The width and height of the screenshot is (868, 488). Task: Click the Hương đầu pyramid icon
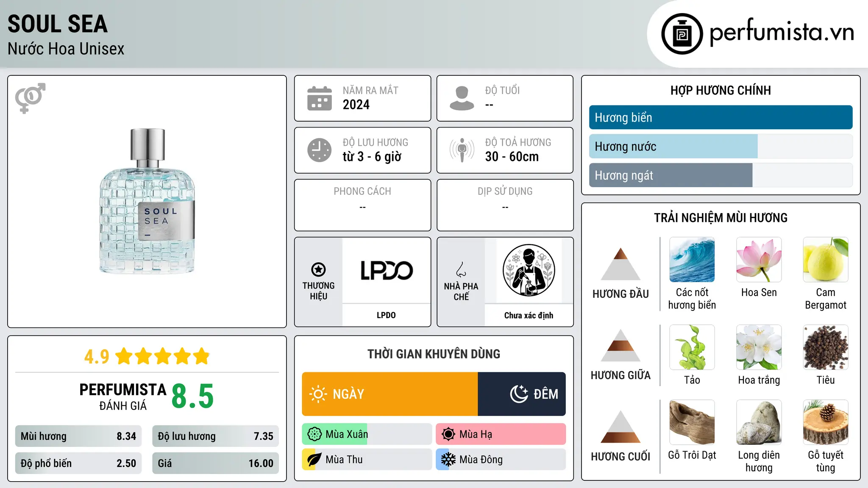[620, 264]
